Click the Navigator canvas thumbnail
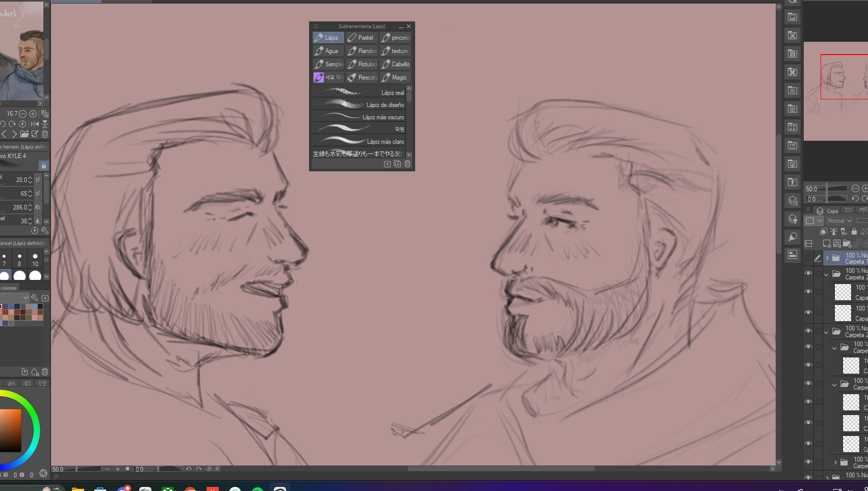Viewport: 868px width, 491px height. click(836, 92)
